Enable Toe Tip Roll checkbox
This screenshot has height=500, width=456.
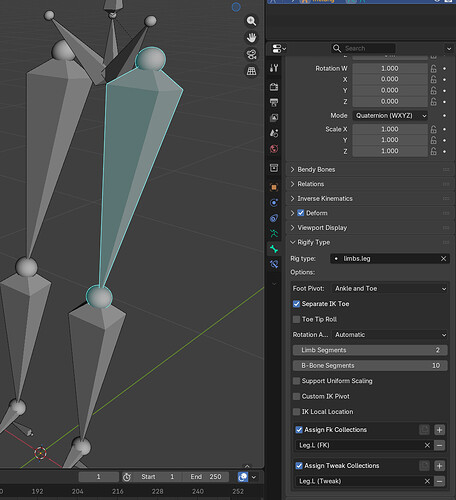(x=296, y=319)
